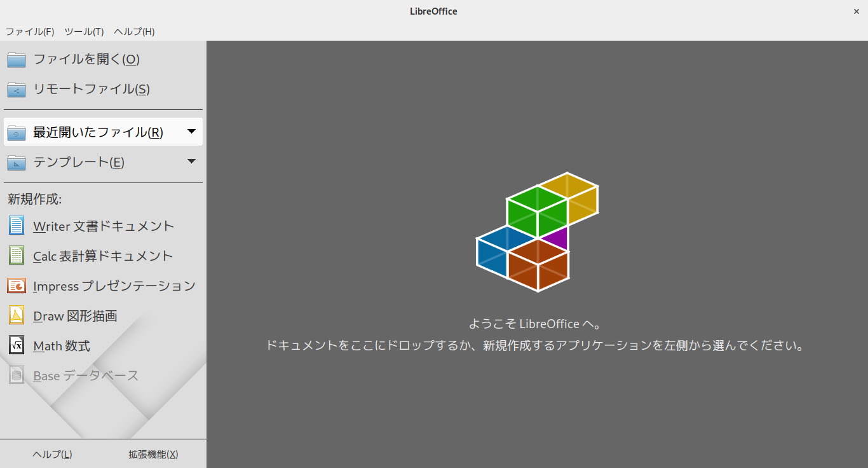
Task: Click the Draw drawing icon
Action: click(x=17, y=315)
